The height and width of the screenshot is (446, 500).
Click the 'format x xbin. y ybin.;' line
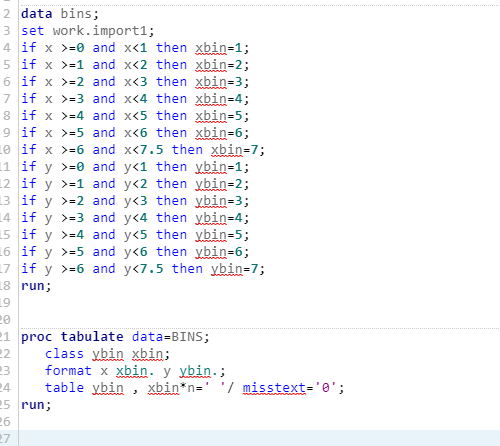coord(135,371)
